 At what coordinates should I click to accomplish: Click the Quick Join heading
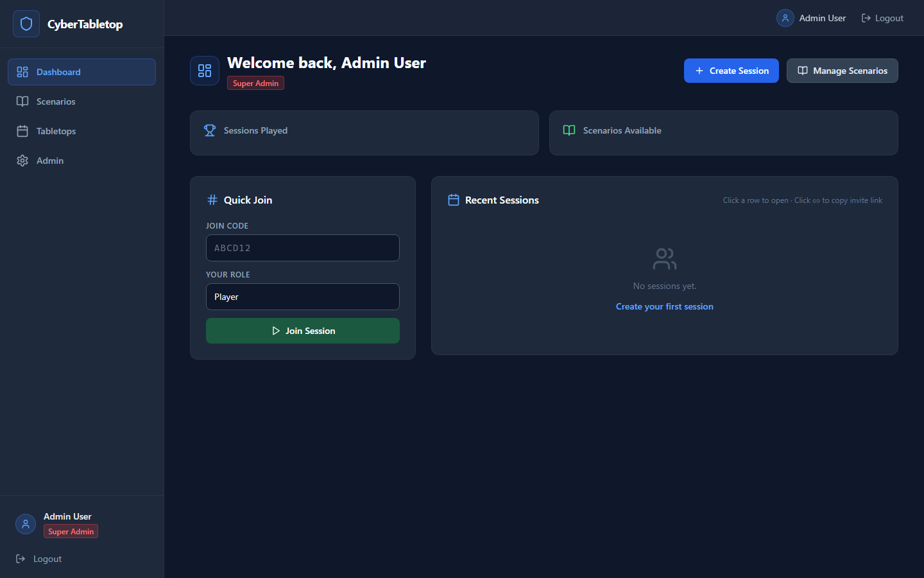click(x=248, y=200)
